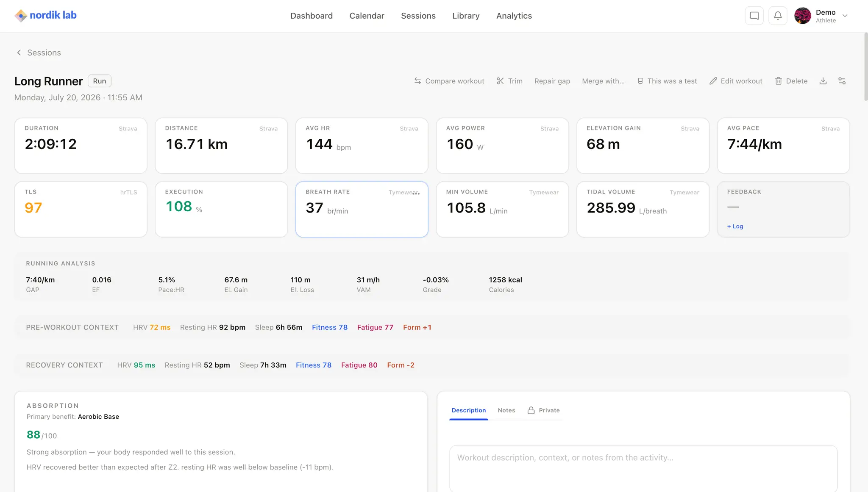Select the Avg HR 144 bpm card
The height and width of the screenshot is (492, 868).
[x=362, y=146]
